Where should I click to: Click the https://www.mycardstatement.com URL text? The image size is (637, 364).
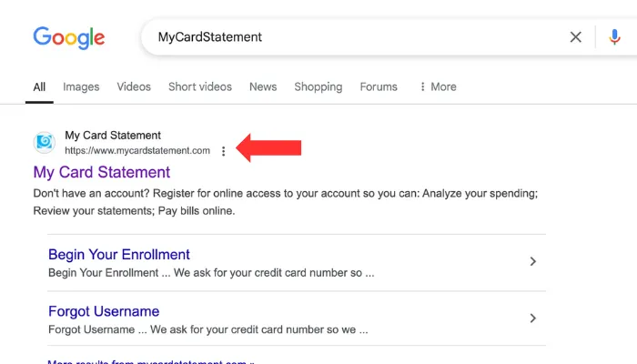click(137, 151)
